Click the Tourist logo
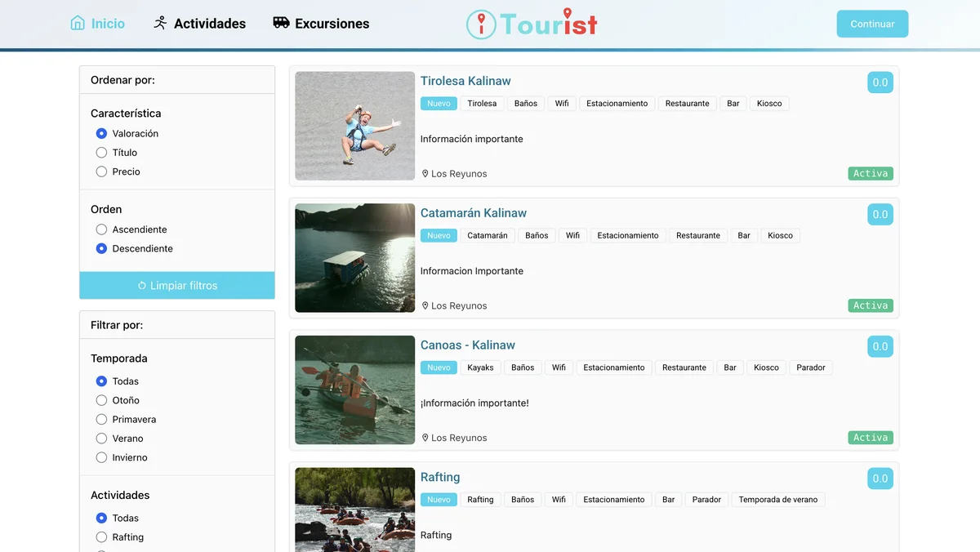The width and height of the screenshot is (980, 552). 532,24
